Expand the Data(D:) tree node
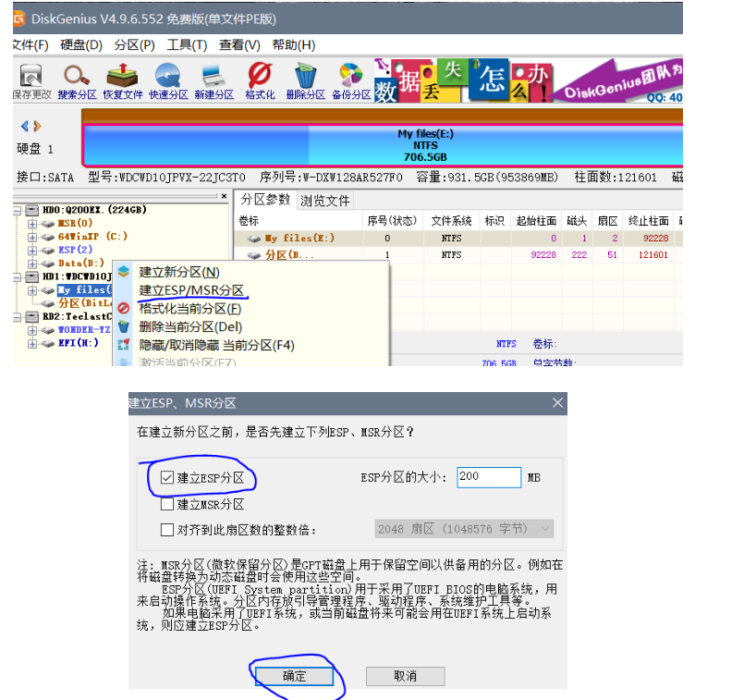Screen dimensions: 744x700 [x=31, y=264]
